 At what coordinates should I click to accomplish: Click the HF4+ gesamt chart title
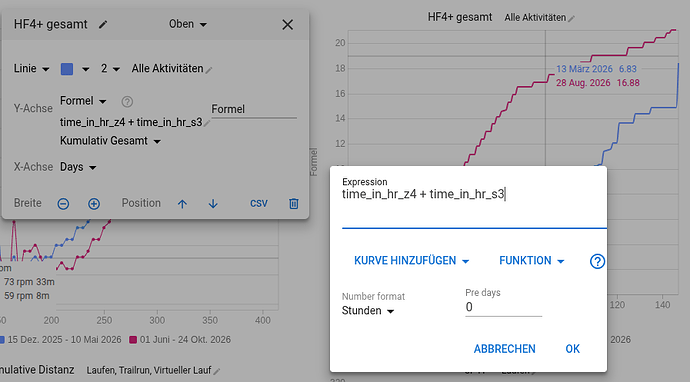click(x=460, y=17)
